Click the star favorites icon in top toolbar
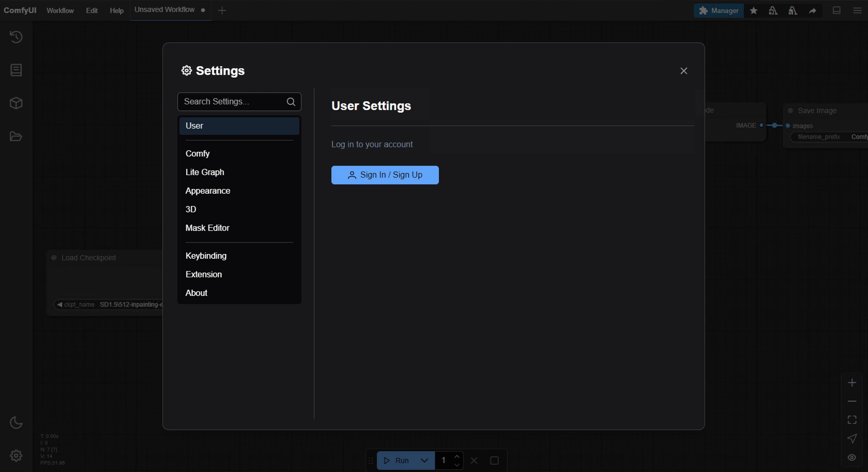868x472 pixels. pyautogui.click(x=753, y=10)
